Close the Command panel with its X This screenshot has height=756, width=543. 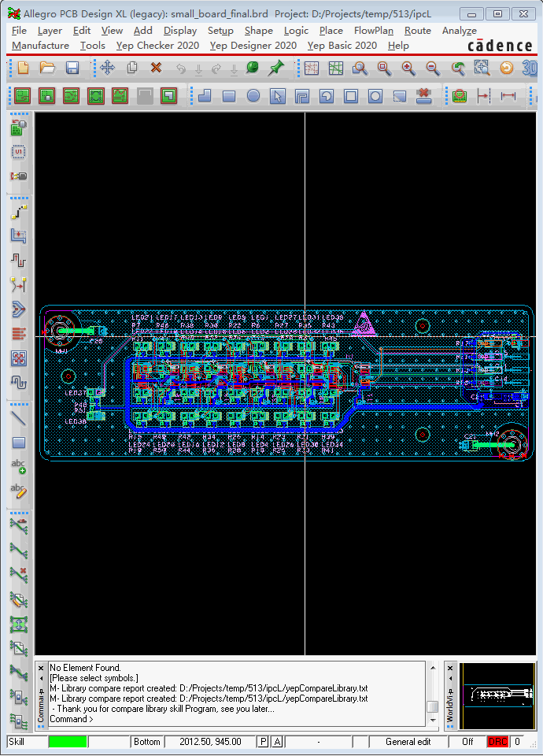click(41, 669)
